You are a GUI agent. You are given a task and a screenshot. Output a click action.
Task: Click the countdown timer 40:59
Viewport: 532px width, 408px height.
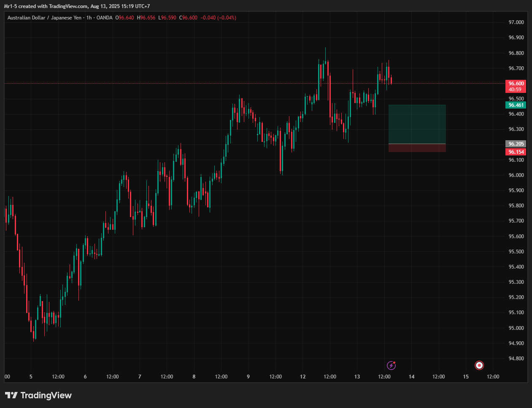(x=515, y=90)
